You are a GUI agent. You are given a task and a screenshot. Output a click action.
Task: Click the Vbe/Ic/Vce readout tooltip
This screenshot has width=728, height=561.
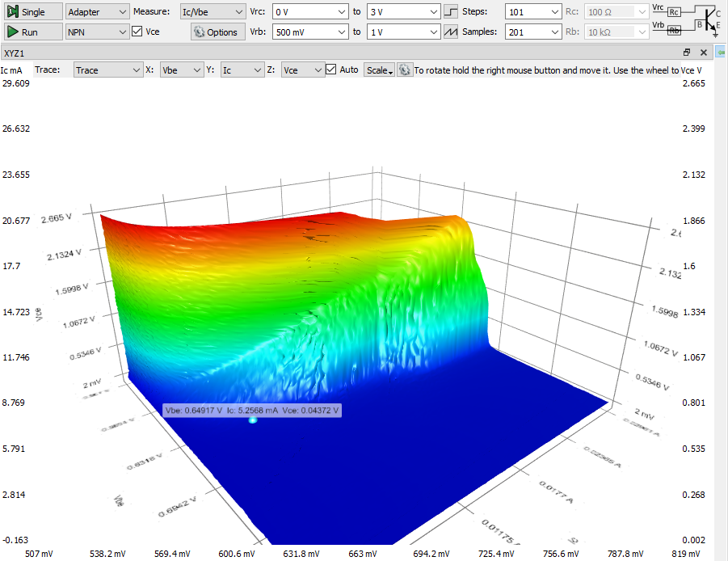(x=252, y=410)
